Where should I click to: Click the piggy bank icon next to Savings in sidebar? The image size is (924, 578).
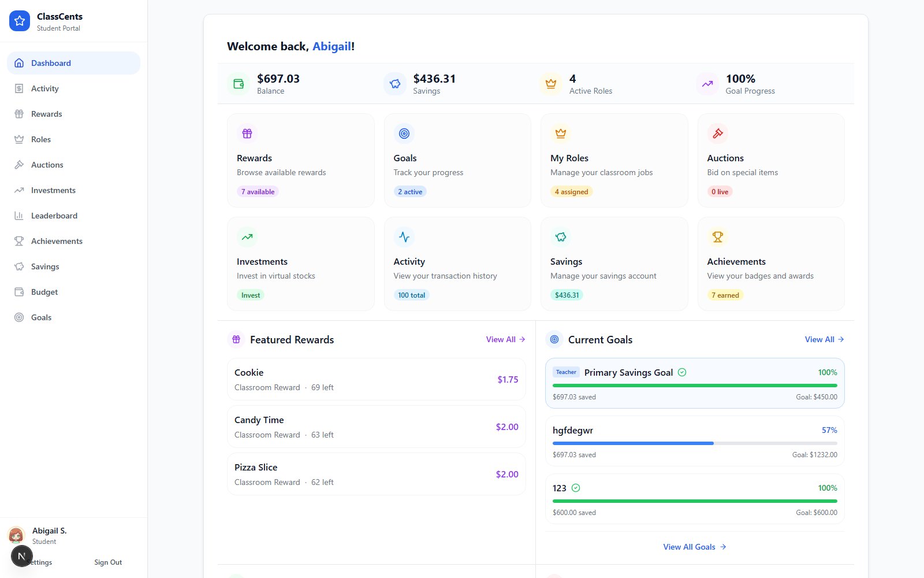[19, 266]
